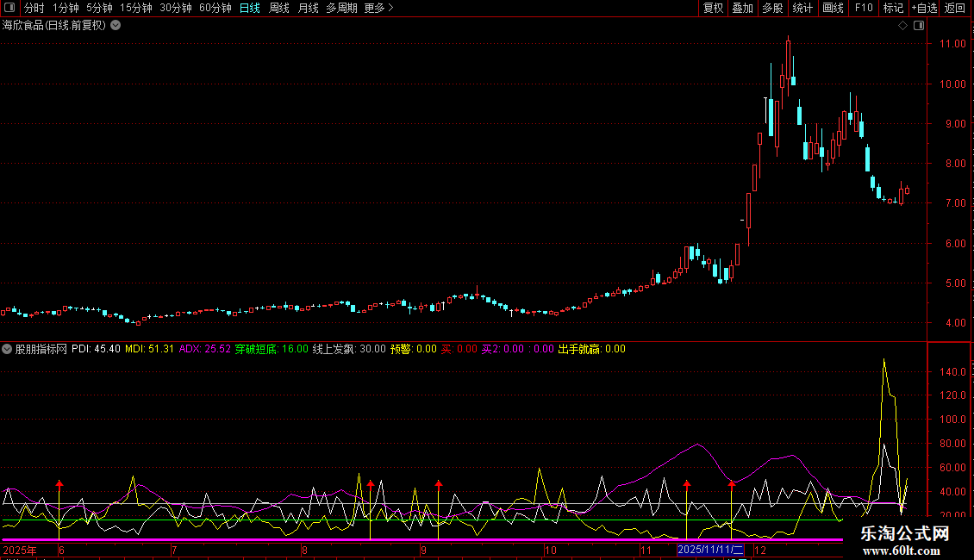Click the 乐淘公式网 watermark link

click(x=905, y=534)
